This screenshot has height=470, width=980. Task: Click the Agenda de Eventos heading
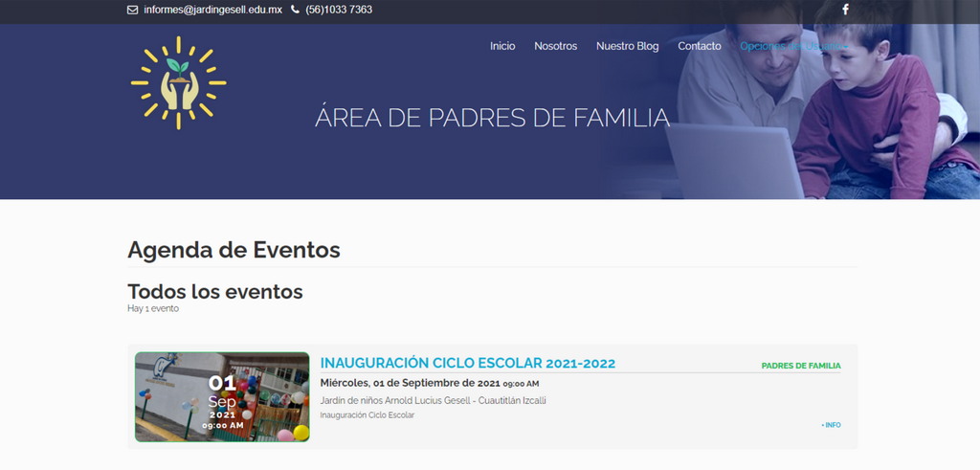click(234, 250)
